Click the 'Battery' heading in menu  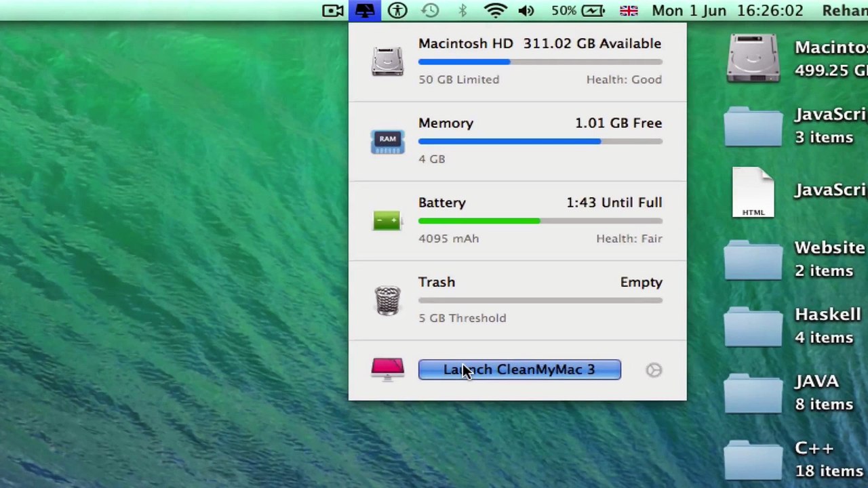tap(442, 203)
